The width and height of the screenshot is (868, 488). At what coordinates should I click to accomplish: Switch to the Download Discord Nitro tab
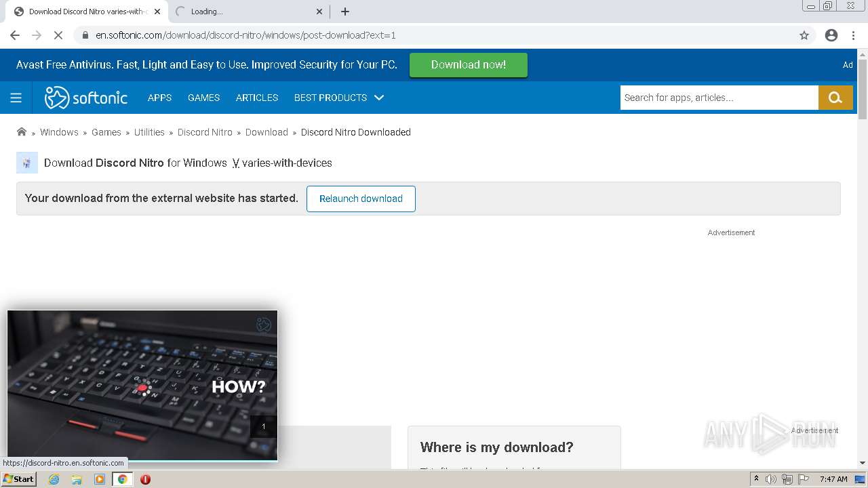[86, 12]
